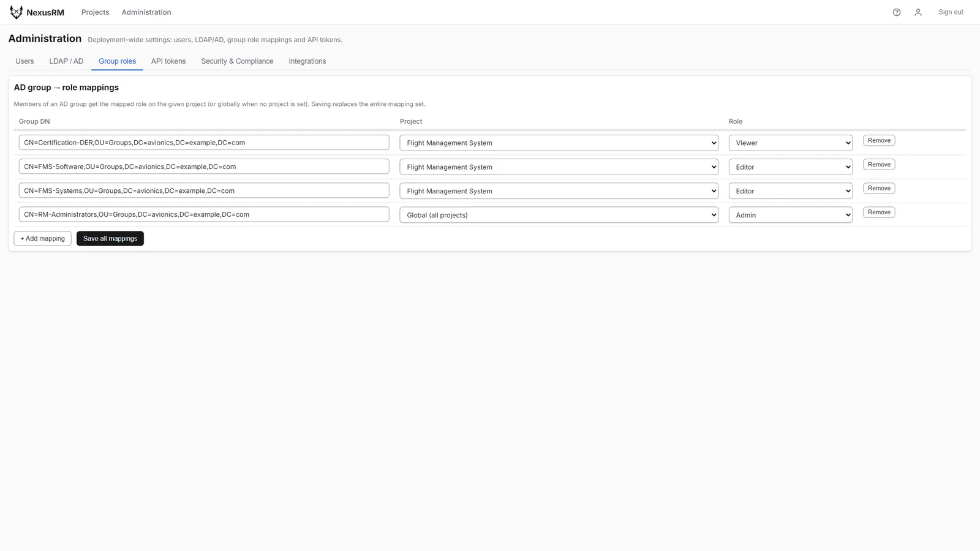Click the Sign out link

coord(951,12)
